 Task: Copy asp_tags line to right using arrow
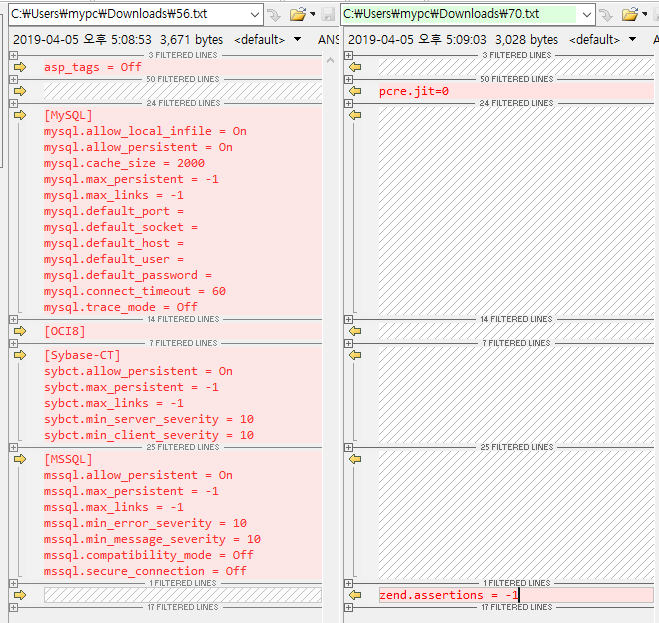20,67
